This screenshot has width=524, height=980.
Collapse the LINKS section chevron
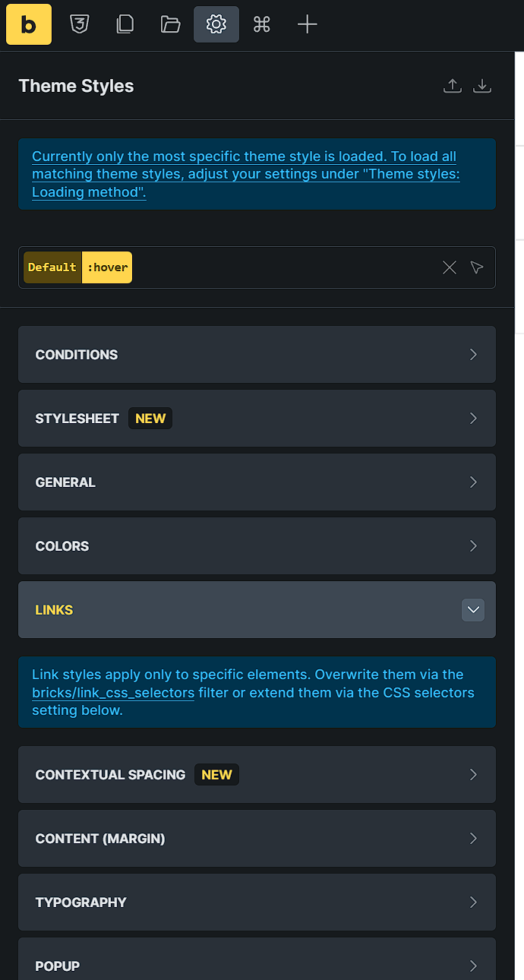[x=473, y=610]
